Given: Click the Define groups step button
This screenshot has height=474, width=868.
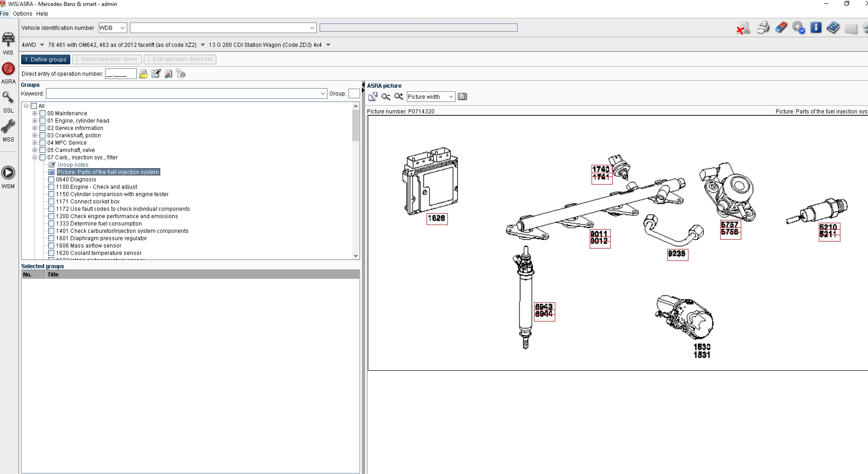Looking at the screenshot, I should pos(45,59).
